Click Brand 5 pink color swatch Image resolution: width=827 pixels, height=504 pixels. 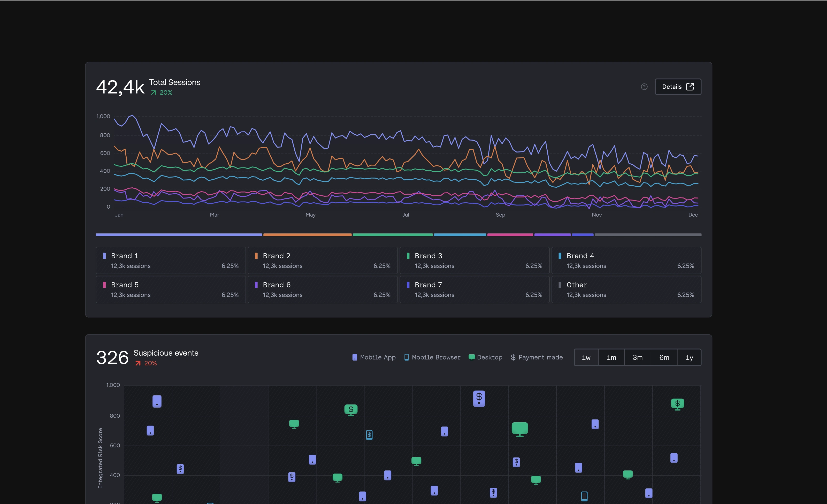104,285
